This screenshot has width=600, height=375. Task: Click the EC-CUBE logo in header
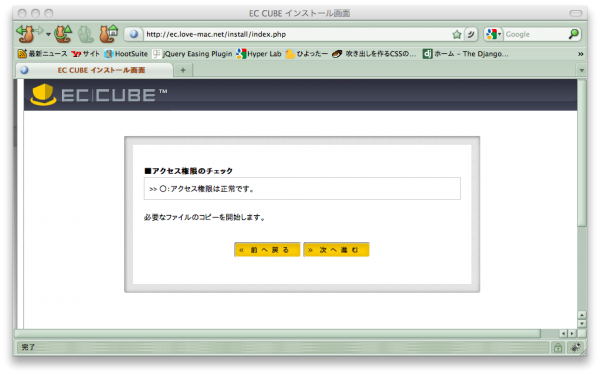99,94
